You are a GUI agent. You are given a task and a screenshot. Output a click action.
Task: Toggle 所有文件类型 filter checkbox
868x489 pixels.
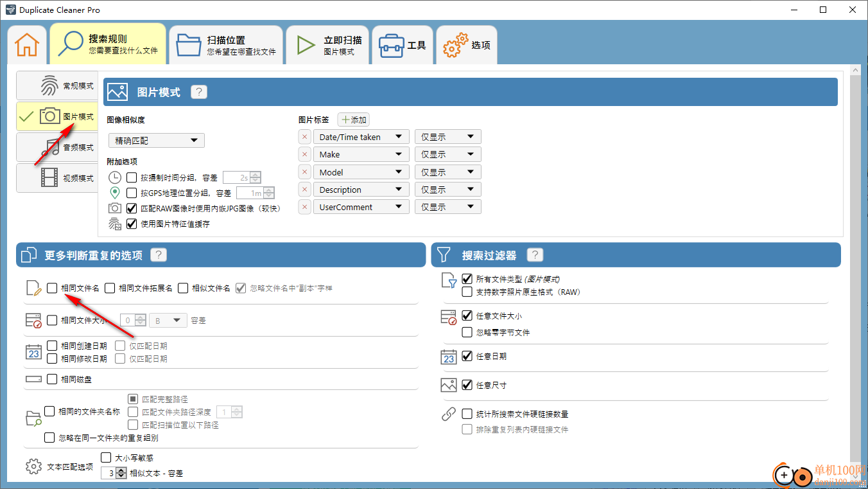coord(467,279)
